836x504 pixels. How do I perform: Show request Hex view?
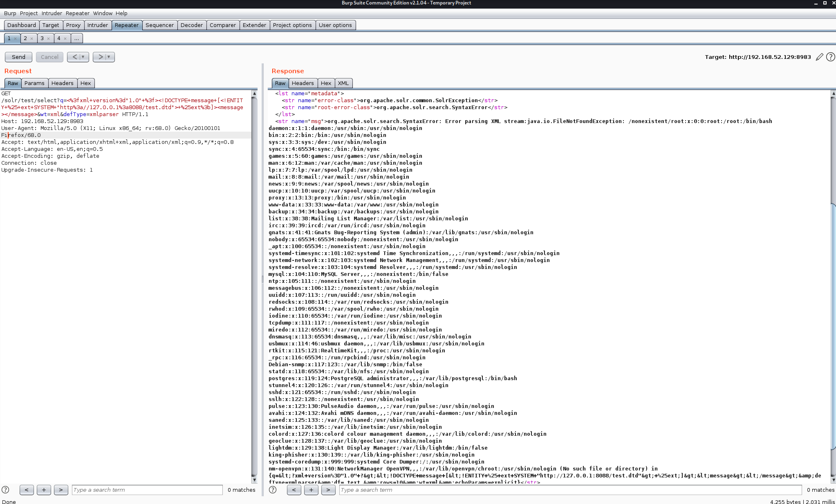[x=85, y=83]
